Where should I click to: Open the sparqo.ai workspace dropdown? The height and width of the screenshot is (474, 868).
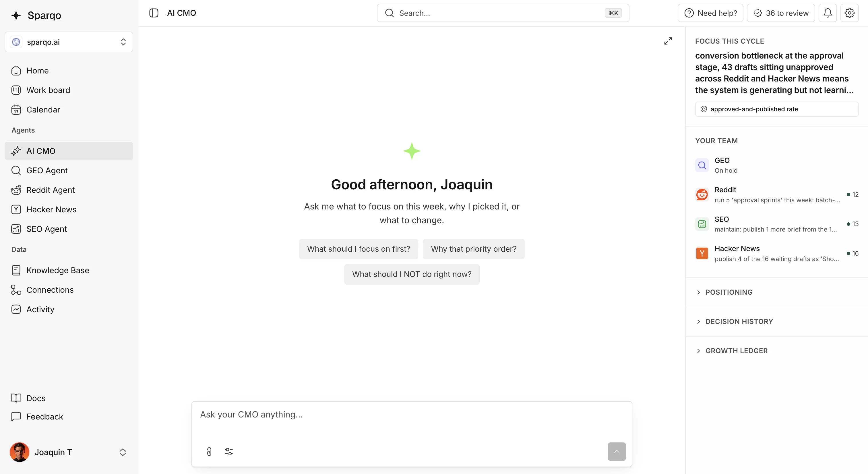point(69,42)
